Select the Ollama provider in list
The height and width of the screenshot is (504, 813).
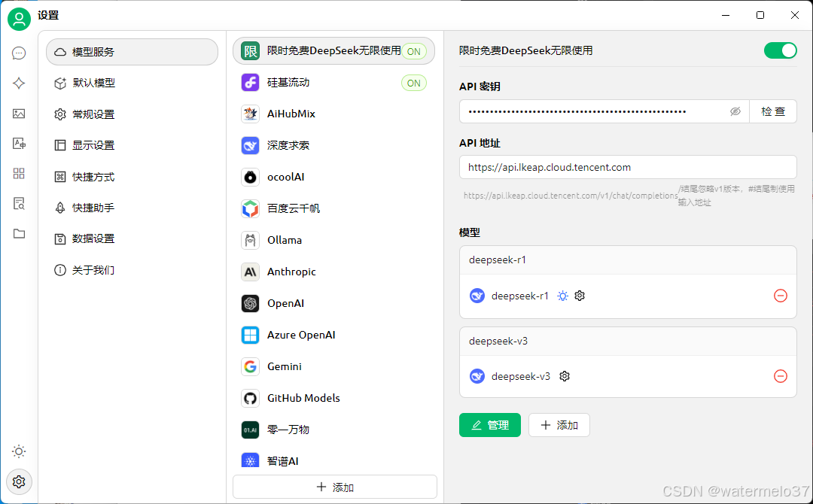[x=285, y=240]
